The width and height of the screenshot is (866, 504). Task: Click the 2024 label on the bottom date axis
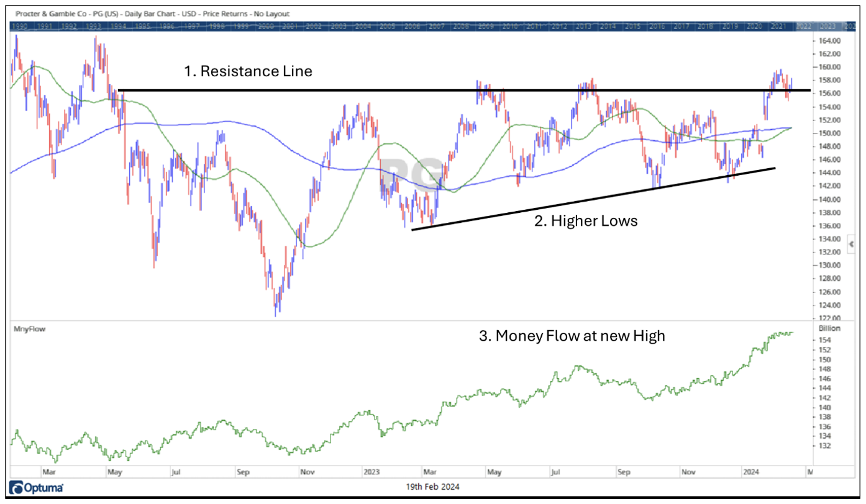(750, 472)
